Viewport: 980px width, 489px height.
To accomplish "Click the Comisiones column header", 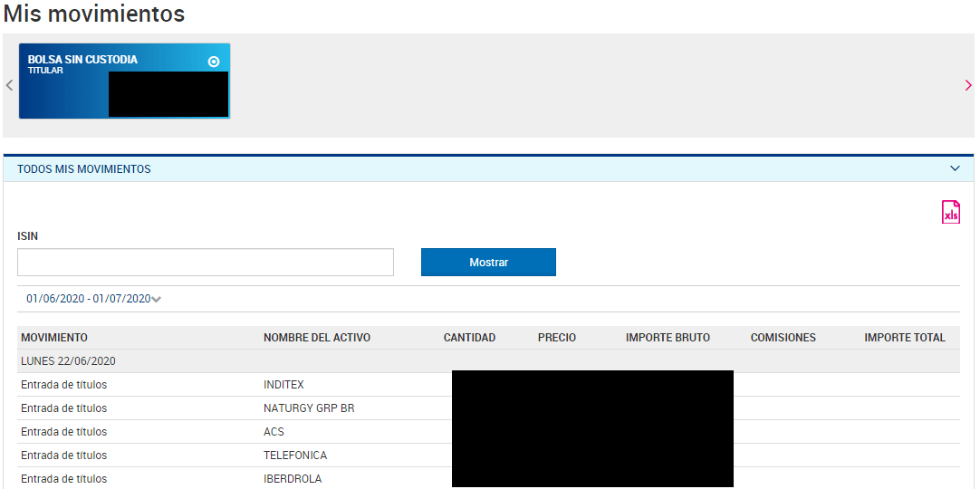I will click(x=783, y=338).
